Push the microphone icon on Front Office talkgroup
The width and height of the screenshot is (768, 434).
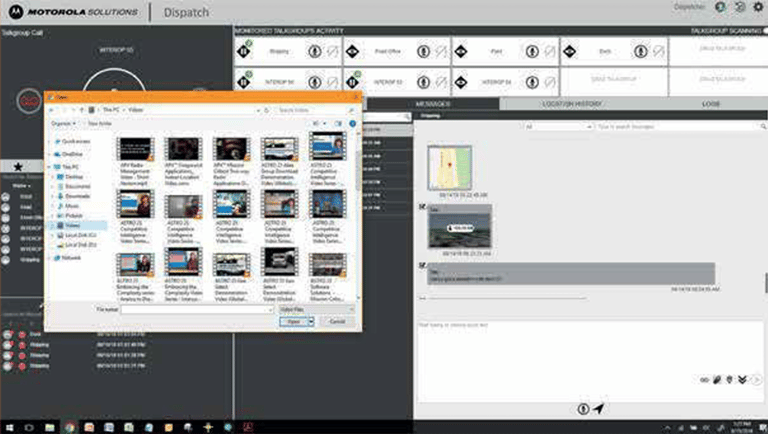click(x=424, y=51)
